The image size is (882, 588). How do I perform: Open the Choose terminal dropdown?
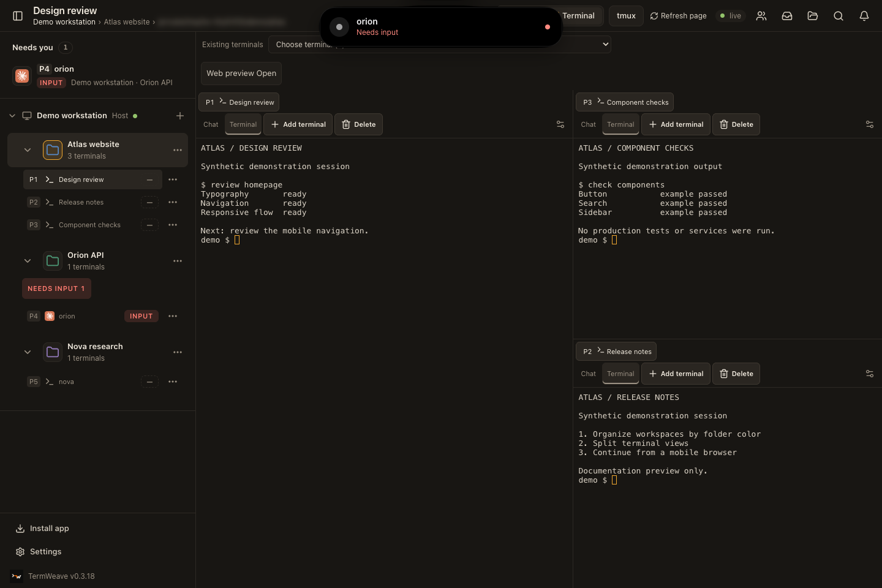click(x=439, y=45)
